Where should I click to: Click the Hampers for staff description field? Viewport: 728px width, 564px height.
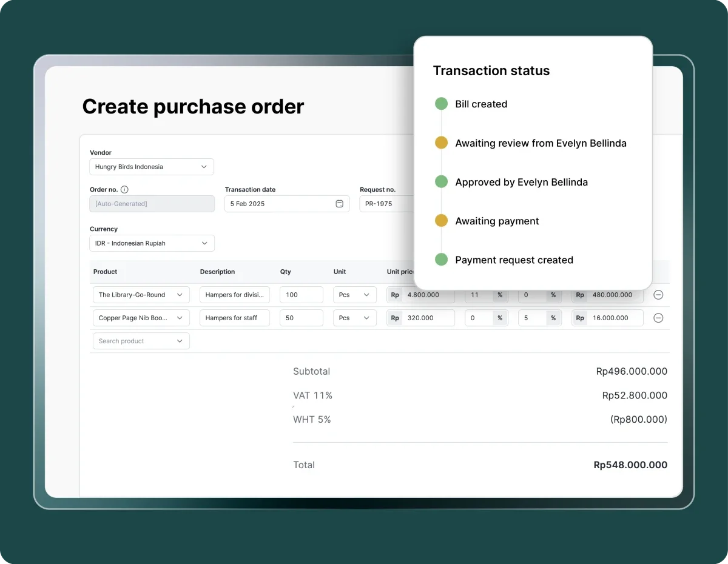click(x=234, y=318)
